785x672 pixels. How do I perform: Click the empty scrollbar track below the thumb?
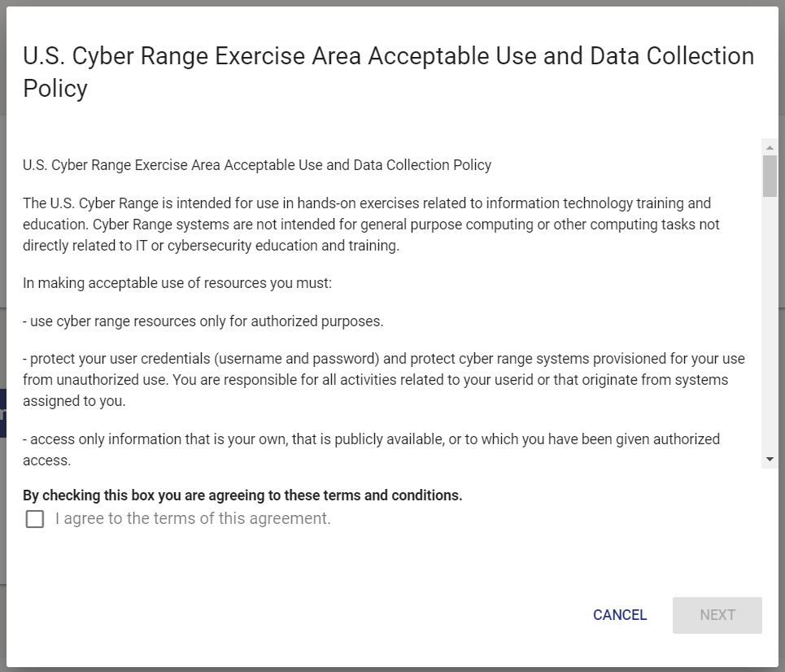[x=770, y=325]
